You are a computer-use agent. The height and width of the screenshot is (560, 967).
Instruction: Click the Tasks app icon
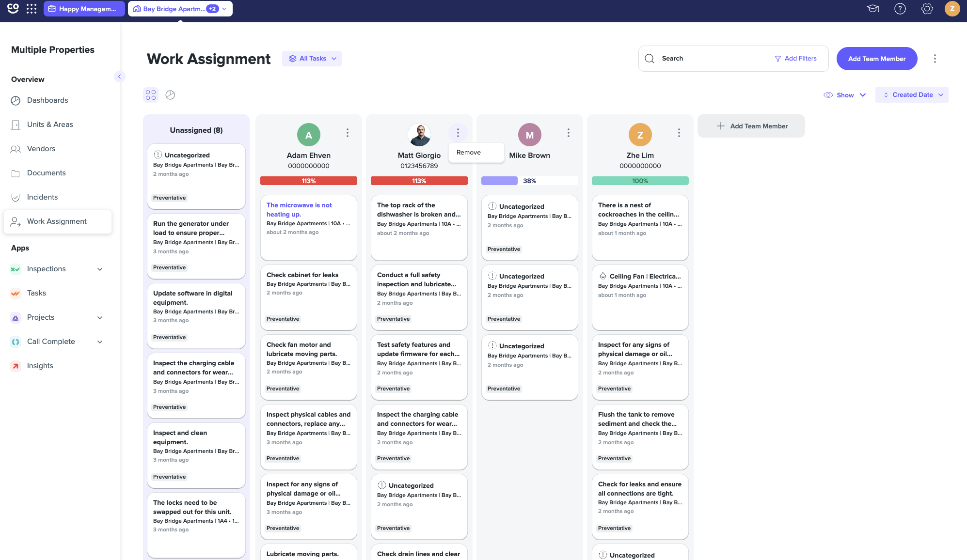coord(16,293)
